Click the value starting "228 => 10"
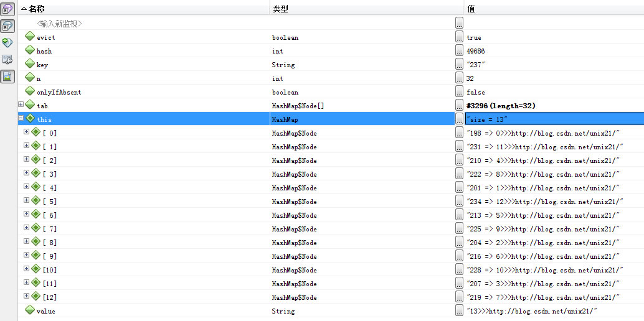Screen dimensions: 644x321 tap(545, 270)
